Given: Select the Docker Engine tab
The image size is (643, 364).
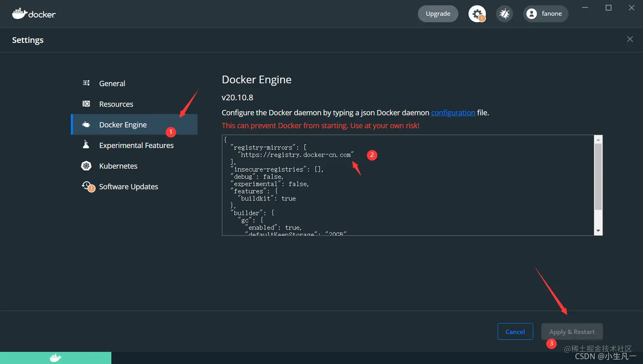Looking at the screenshot, I should (x=134, y=124).
